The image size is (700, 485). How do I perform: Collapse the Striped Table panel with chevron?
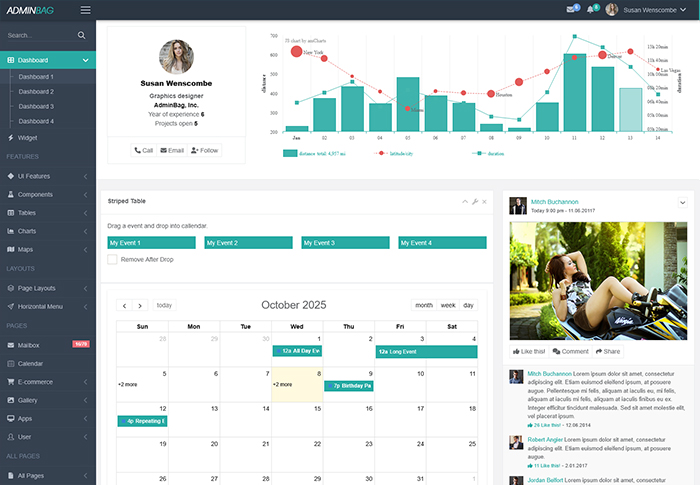point(465,202)
